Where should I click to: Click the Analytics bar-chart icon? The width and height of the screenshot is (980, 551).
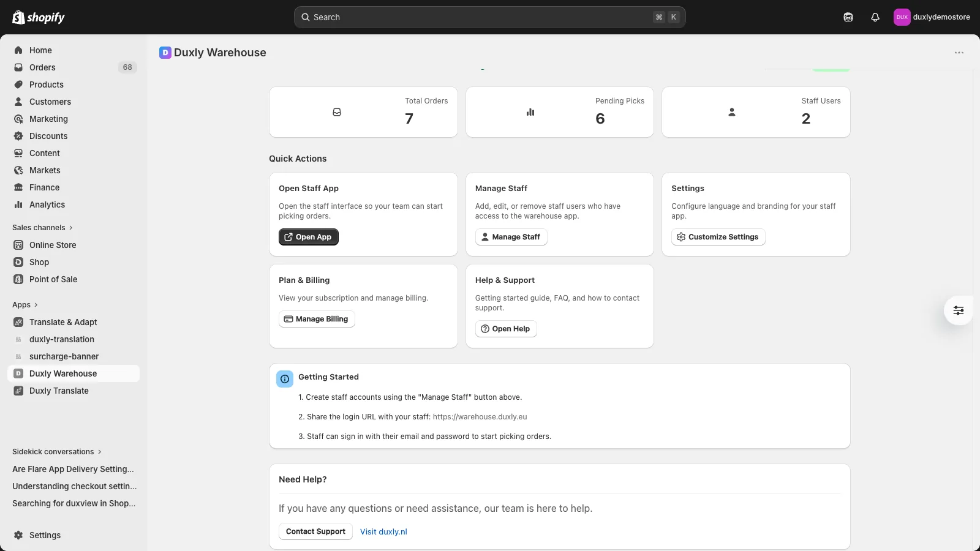click(18, 204)
